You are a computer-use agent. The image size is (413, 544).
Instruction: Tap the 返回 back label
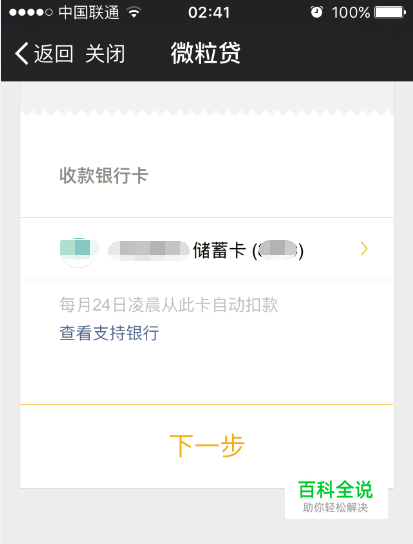tap(53, 54)
